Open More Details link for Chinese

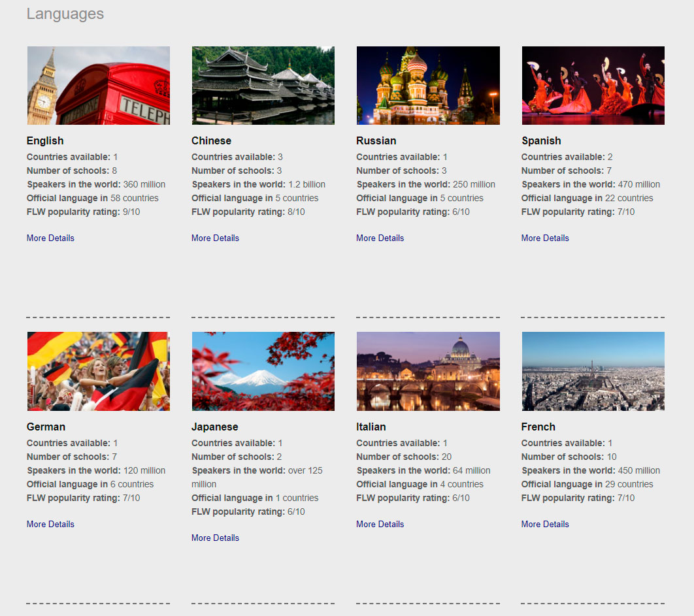215,238
